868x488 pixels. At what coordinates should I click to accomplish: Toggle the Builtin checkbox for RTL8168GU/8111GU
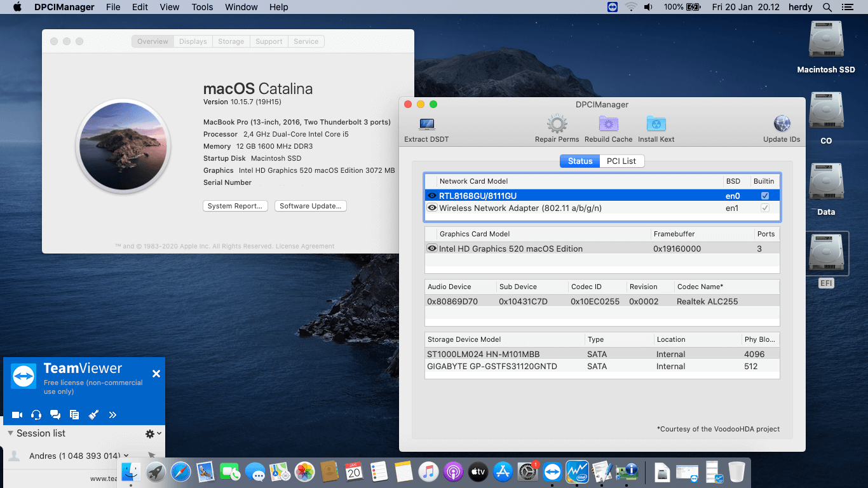pos(764,196)
